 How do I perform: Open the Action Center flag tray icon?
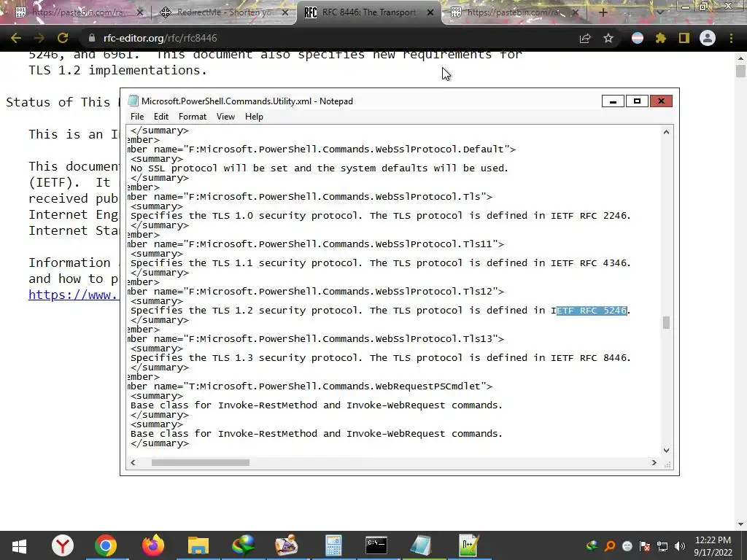coord(645,546)
